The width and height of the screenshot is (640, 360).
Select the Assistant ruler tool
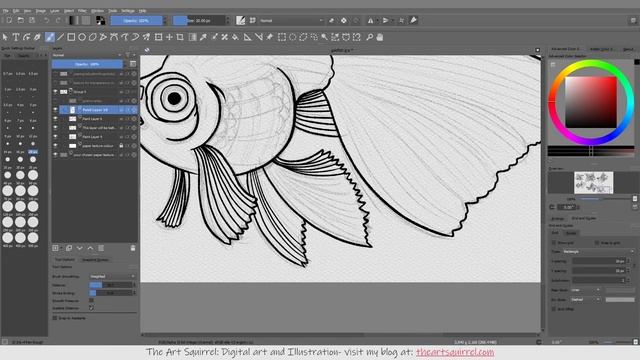pyautogui.click(x=248, y=37)
